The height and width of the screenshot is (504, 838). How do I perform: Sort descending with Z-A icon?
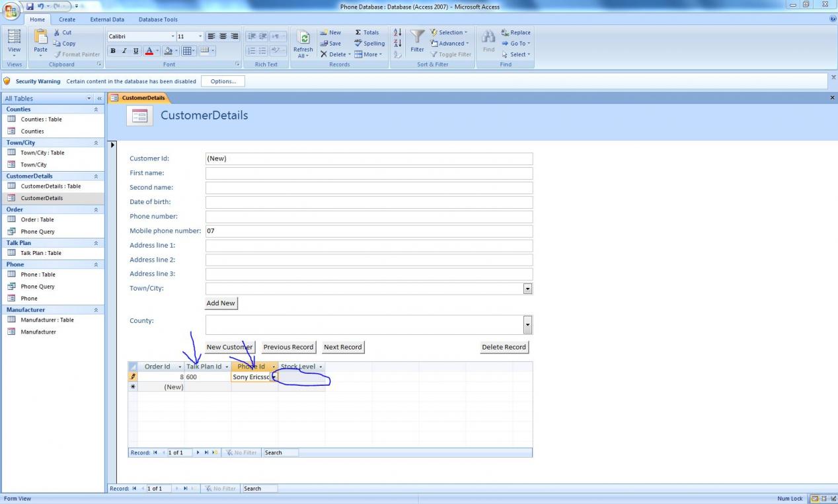coord(397,44)
